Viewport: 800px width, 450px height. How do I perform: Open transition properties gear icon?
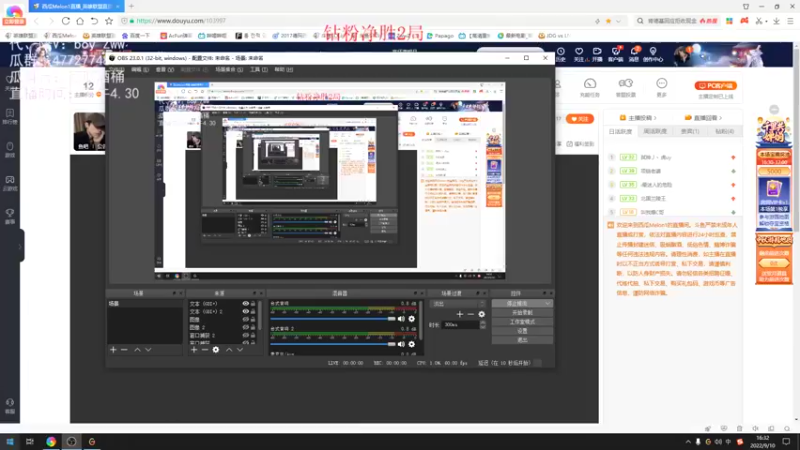coord(482,314)
